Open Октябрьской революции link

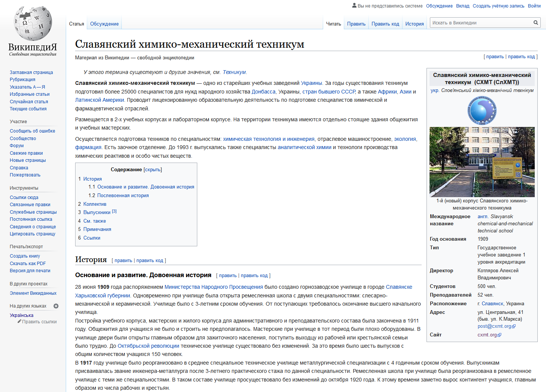[148, 346]
